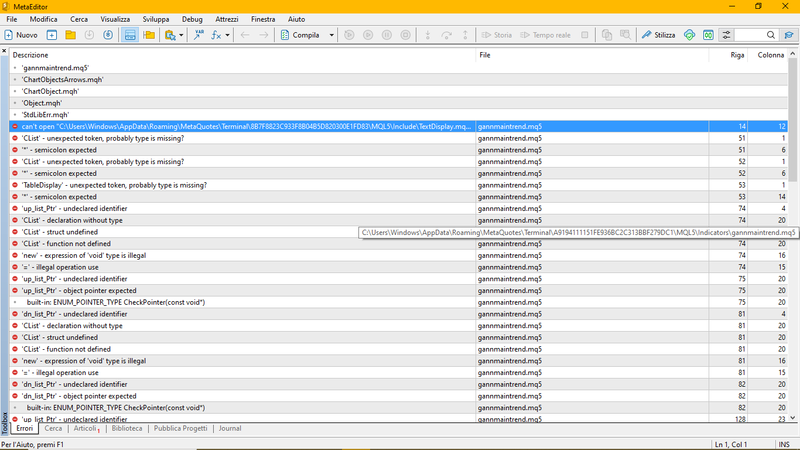Click the open folder icon in toolbar
800x450 pixels.
70,35
